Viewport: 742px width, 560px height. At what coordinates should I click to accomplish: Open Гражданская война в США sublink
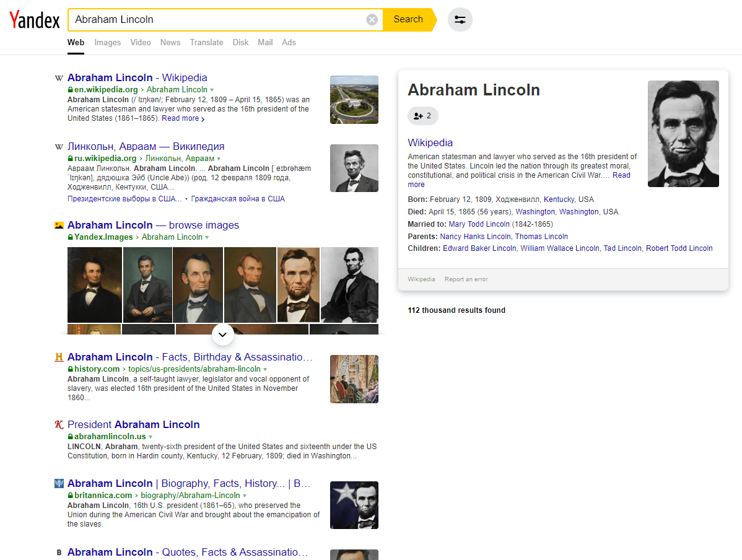coord(238,199)
